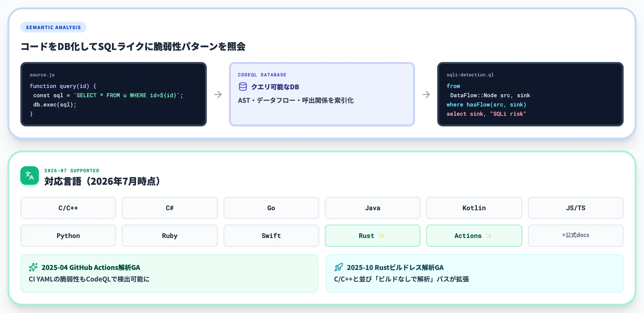Click the 2025-10 Rustビルドレス解析GA title
The width and height of the screenshot is (644, 313).
click(x=395, y=267)
